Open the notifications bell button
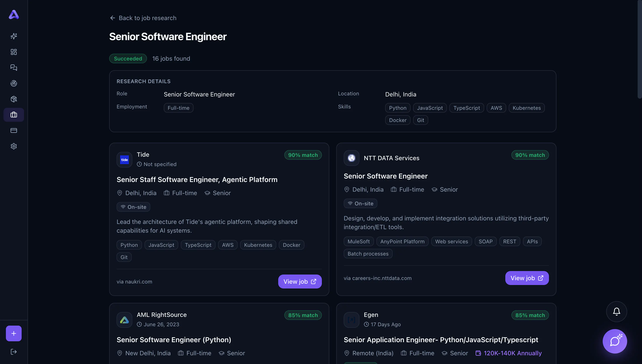This screenshot has height=364, width=642. click(616, 311)
